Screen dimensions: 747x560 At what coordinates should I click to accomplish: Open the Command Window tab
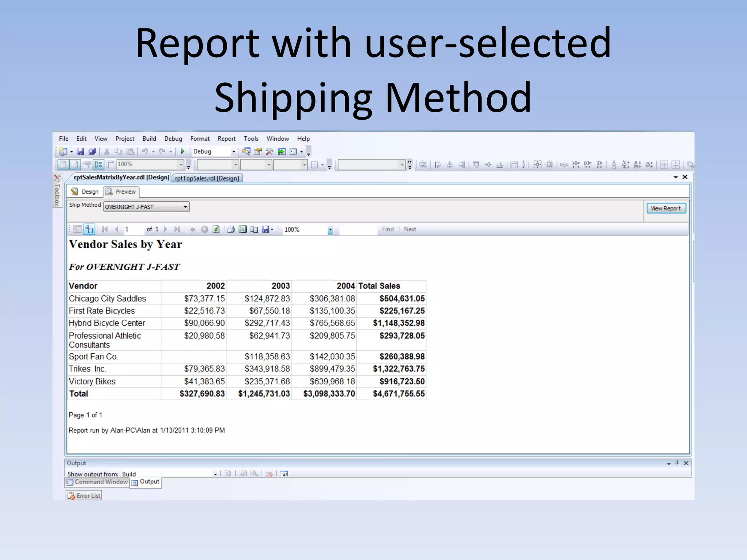[x=97, y=482]
